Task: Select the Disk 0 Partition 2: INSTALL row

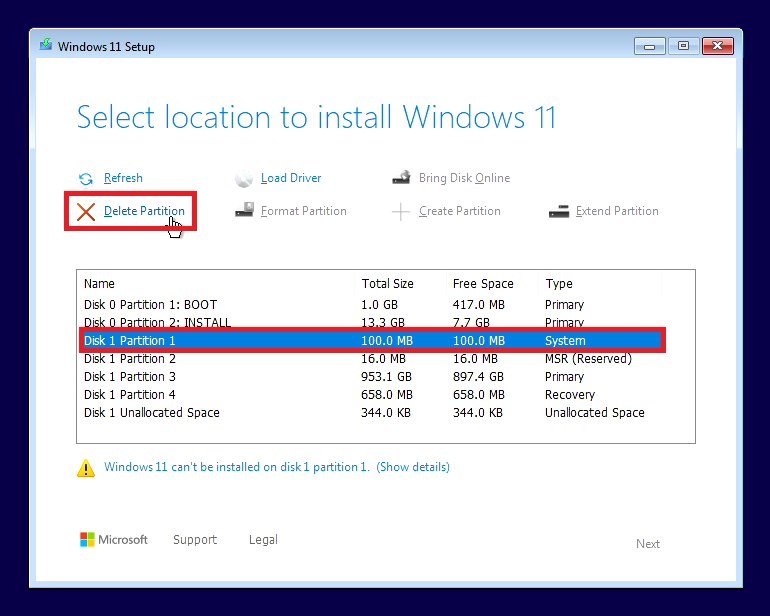Action: (372, 322)
